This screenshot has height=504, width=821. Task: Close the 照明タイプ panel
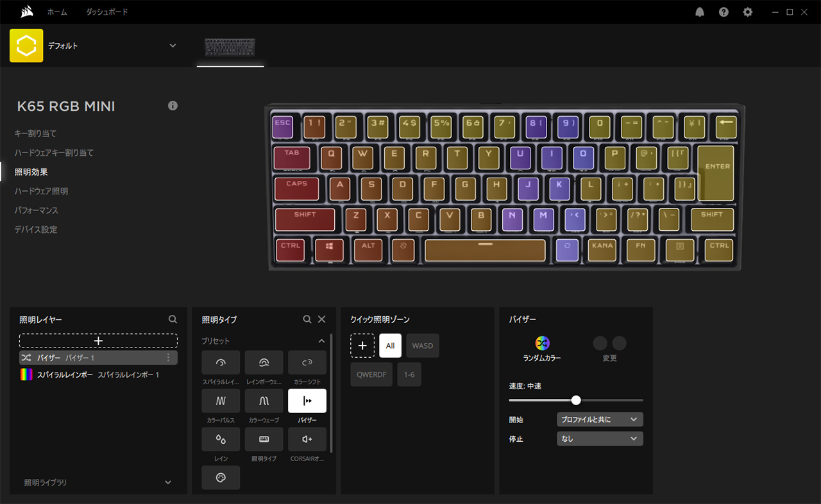click(322, 319)
